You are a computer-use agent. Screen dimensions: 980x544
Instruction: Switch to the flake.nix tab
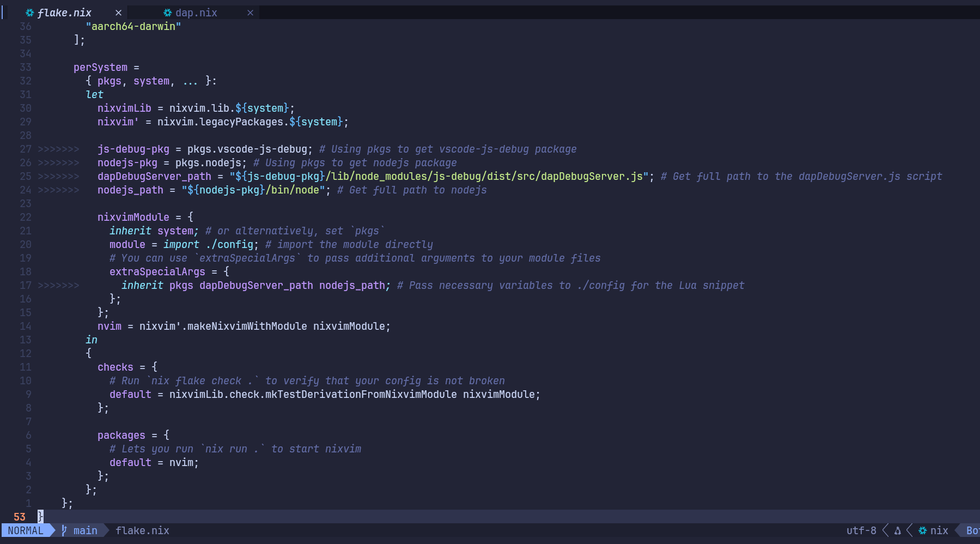[64, 13]
